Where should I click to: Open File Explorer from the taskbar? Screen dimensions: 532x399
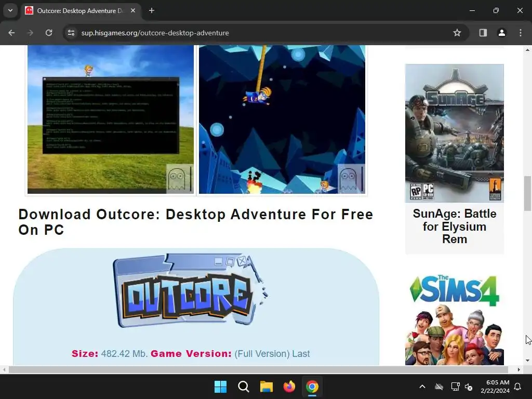click(x=267, y=387)
